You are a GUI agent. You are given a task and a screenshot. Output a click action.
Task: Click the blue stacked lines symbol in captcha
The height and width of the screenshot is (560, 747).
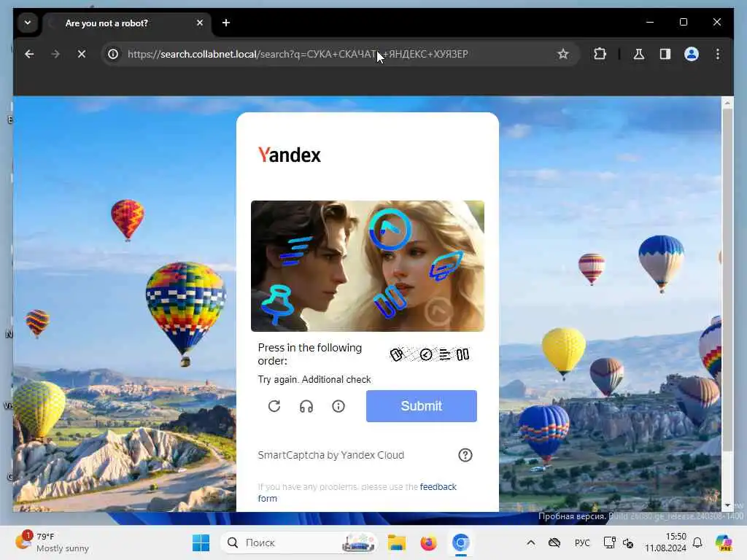click(x=295, y=251)
